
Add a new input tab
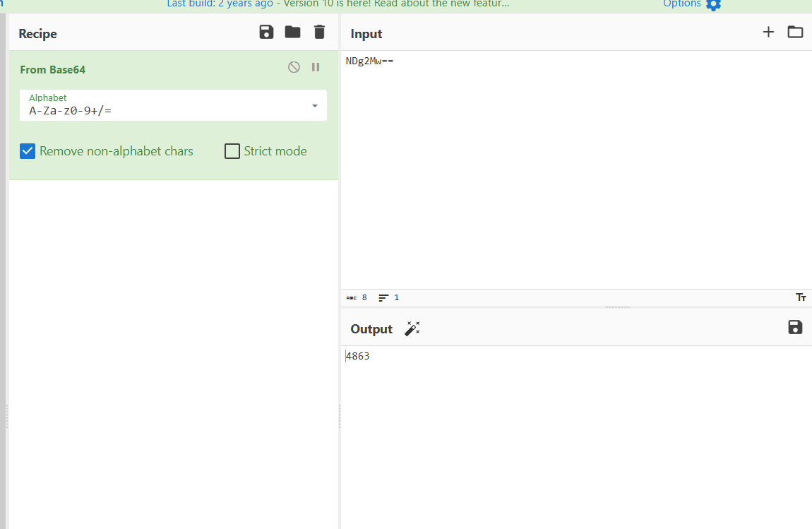pyautogui.click(x=768, y=32)
